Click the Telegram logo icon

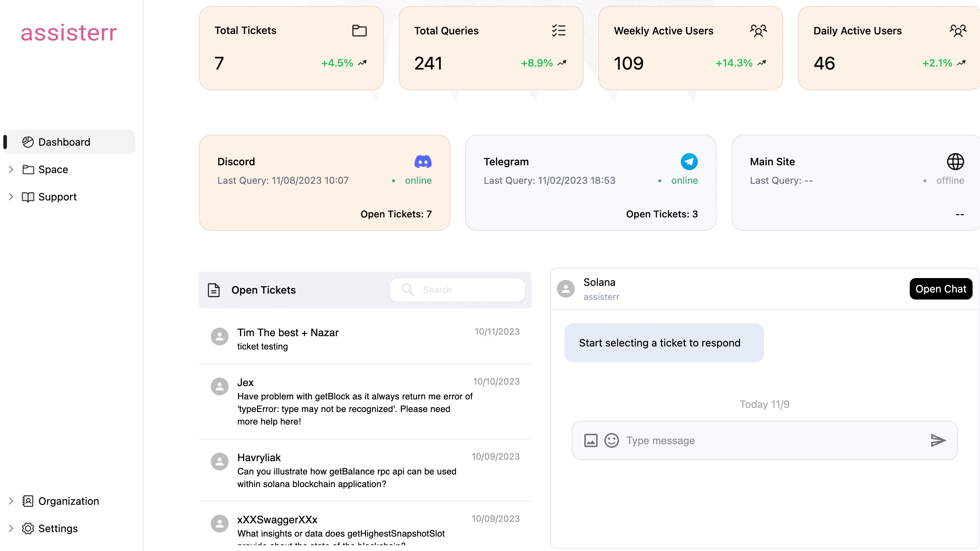click(689, 162)
